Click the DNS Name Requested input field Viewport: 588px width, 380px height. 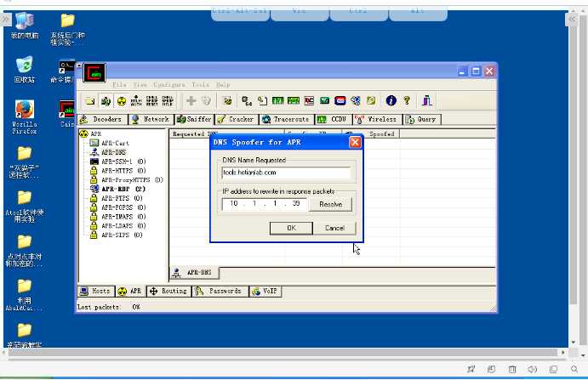(x=287, y=173)
